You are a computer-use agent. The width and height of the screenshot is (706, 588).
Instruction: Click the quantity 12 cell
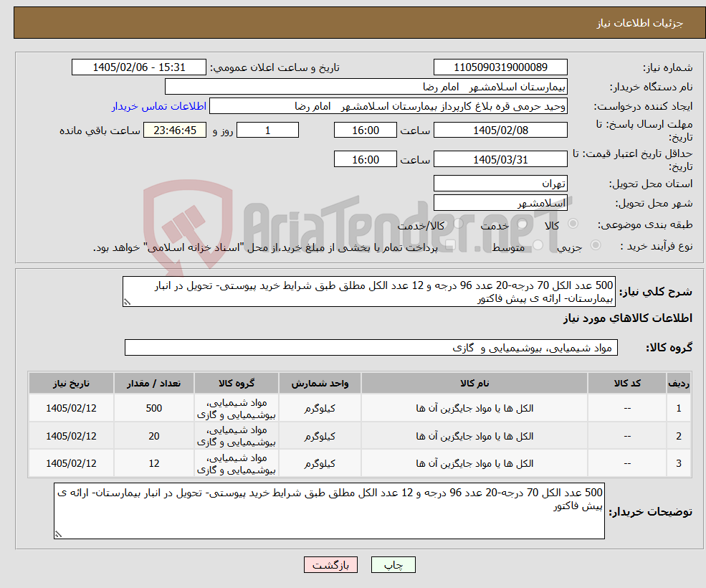[x=153, y=463]
